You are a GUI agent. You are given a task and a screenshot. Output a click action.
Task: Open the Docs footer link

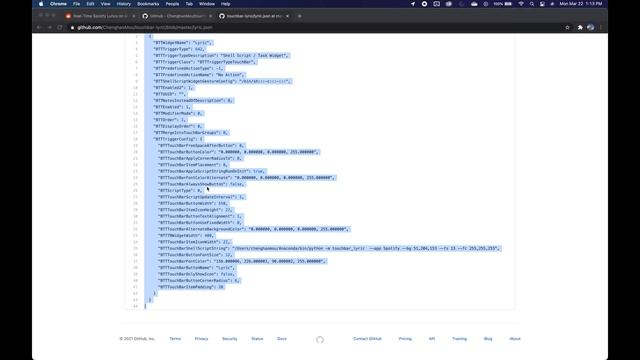[x=282, y=339]
